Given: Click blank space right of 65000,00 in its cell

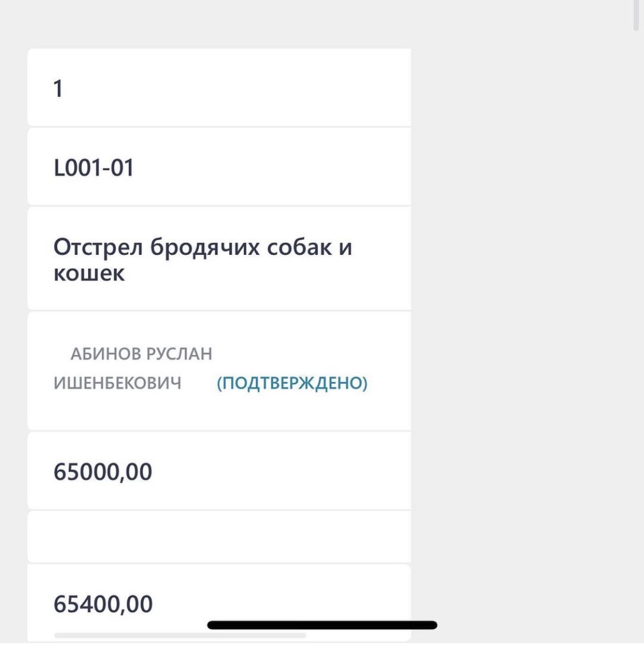Looking at the screenshot, I should click(x=286, y=472).
